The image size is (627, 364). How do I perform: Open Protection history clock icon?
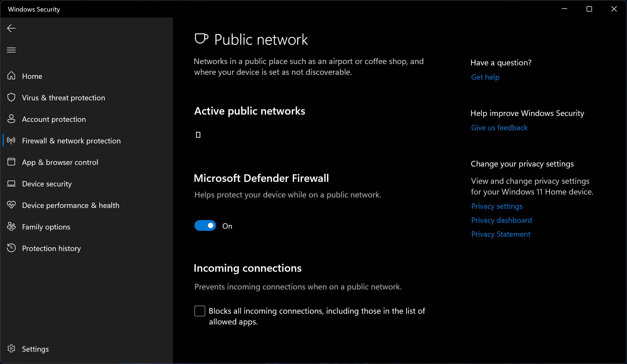[11, 248]
